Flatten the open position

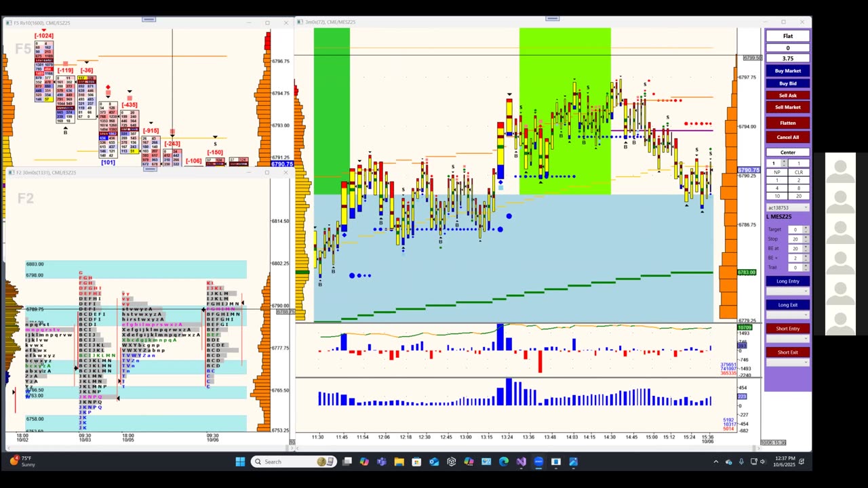(x=787, y=123)
